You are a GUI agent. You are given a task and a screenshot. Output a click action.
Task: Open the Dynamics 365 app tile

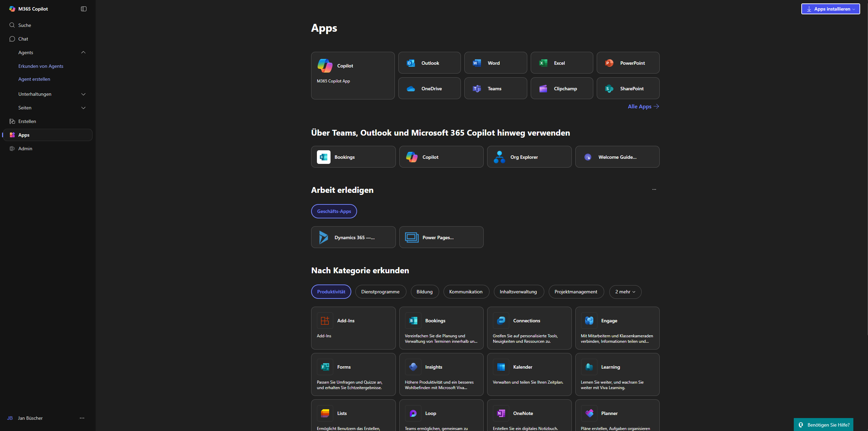coord(353,237)
